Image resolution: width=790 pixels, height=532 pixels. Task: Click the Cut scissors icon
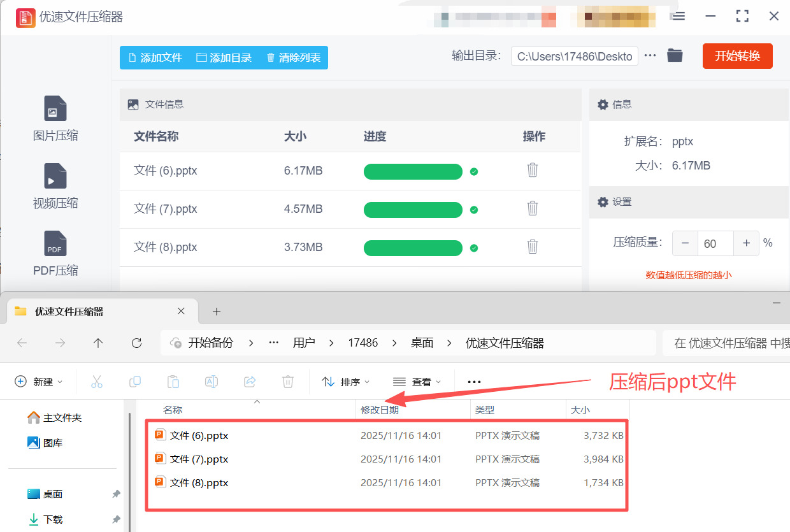(97, 382)
